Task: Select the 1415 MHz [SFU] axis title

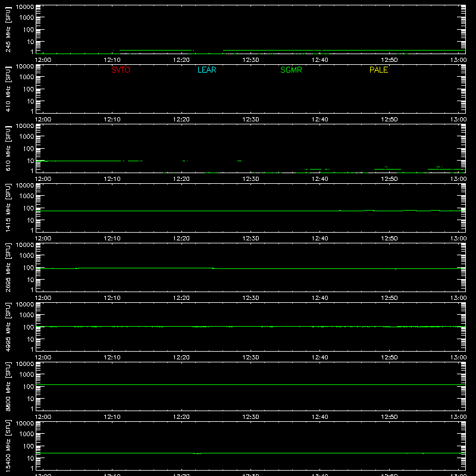Action: [8, 208]
